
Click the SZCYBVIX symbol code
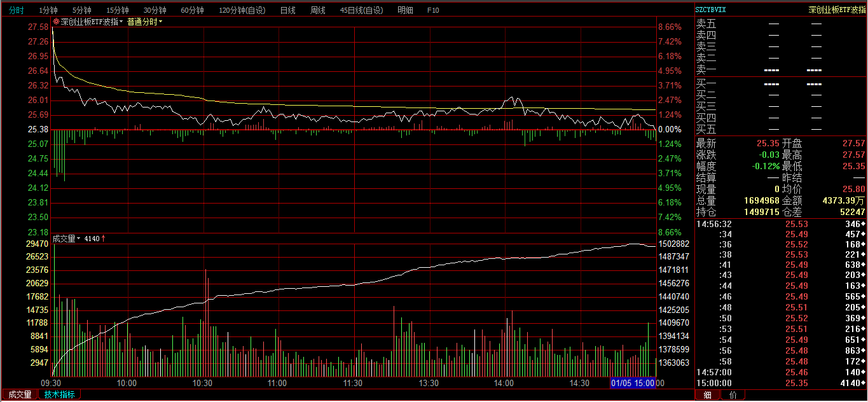pos(710,10)
